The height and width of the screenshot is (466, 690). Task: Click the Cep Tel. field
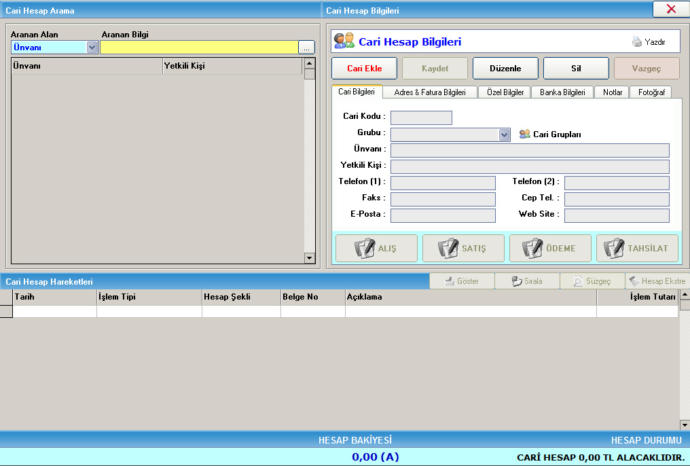click(x=617, y=199)
